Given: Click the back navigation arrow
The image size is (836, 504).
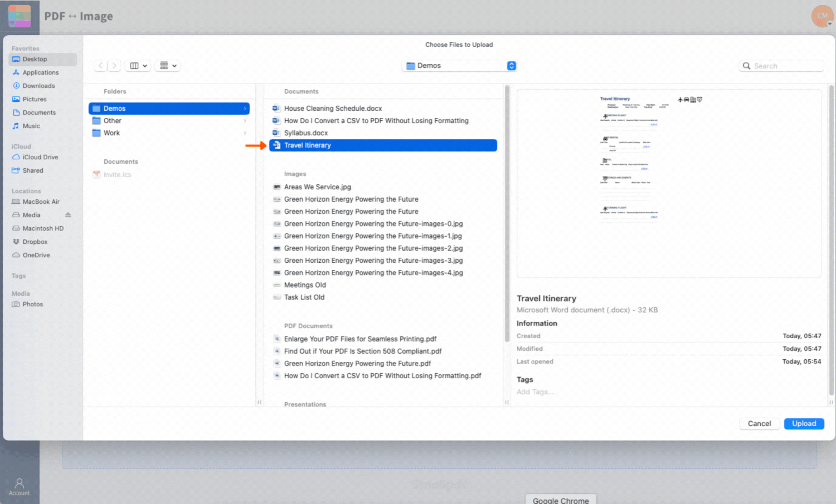Looking at the screenshot, I should [x=100, y=65].
